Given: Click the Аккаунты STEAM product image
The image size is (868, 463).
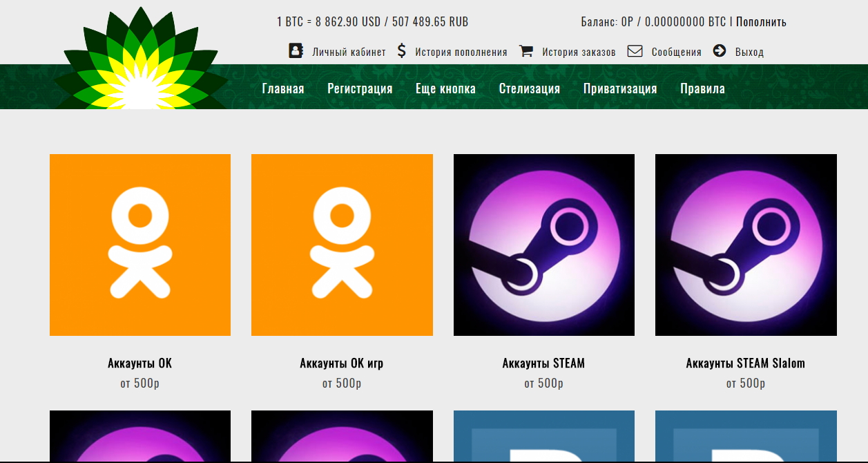Looking at the screenshot, I should click(544, 245).
